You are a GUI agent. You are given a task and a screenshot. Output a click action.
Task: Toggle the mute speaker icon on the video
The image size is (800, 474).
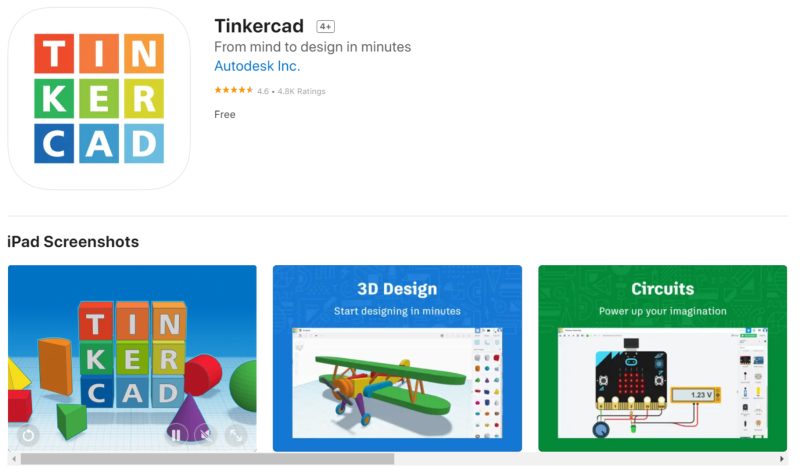coord(206,435)
